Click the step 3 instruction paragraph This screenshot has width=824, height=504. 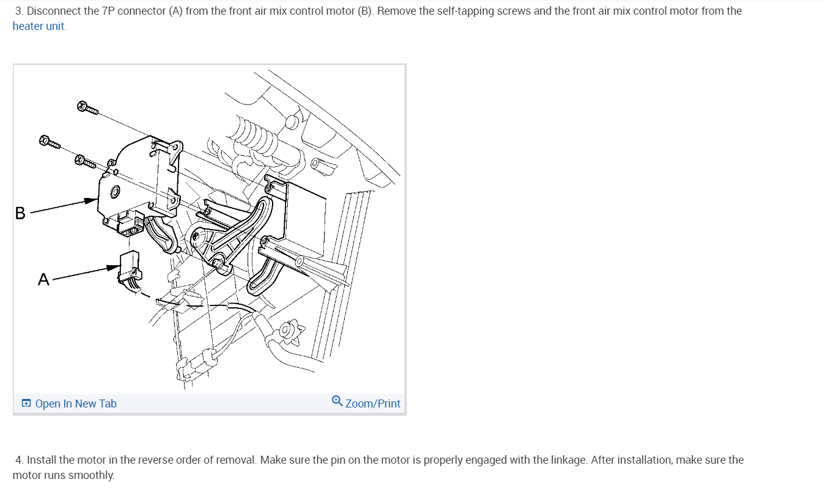[377, 18]
